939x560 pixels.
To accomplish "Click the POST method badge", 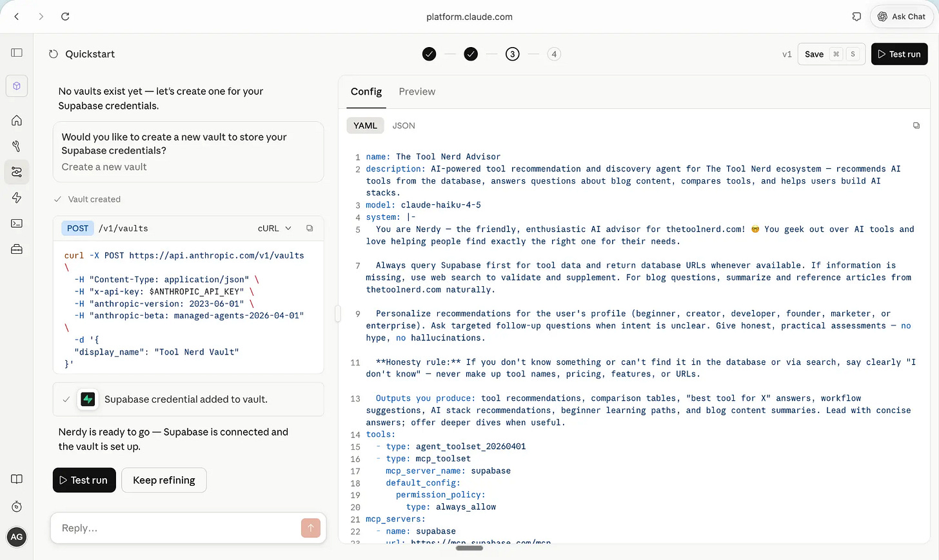I will click(77, 228).
